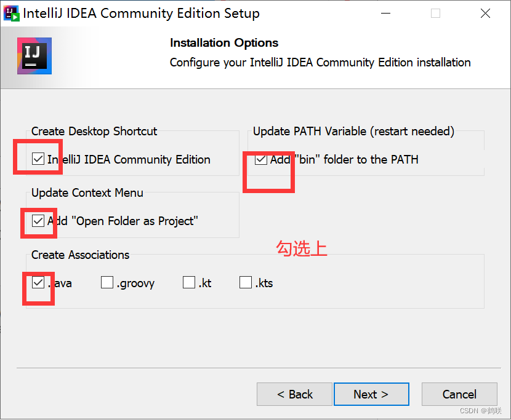The height and width of the screenshot is (420, 511).
Task: Click the Installation Options heading
Action: (x=223, y=42)
